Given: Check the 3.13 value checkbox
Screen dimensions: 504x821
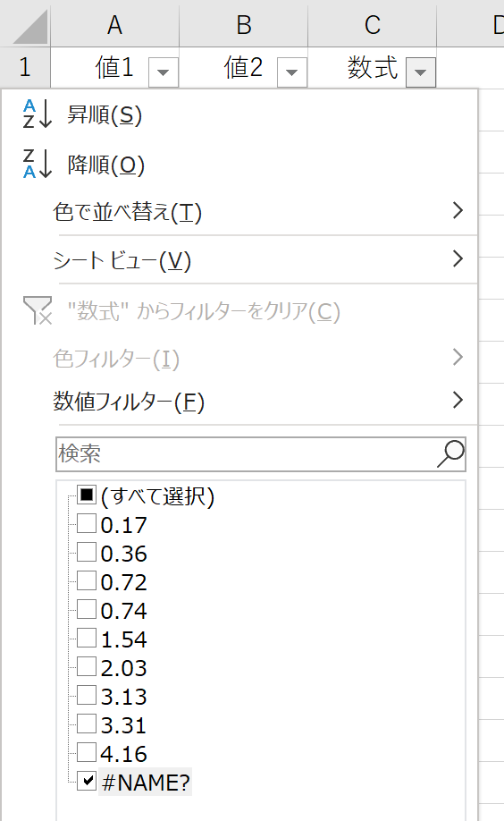Looking at the screenshot, I should point(87,695).
